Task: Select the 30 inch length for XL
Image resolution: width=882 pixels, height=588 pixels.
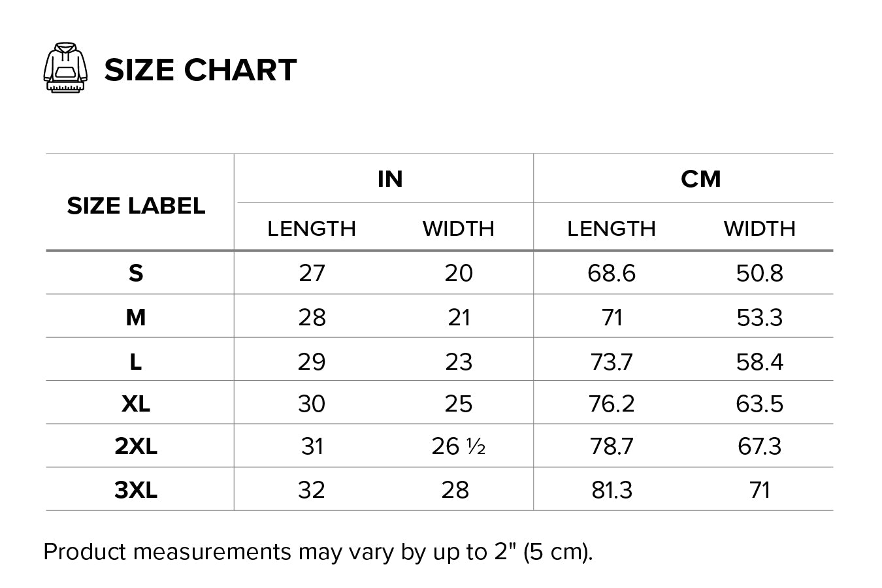Action: [312, 404]
